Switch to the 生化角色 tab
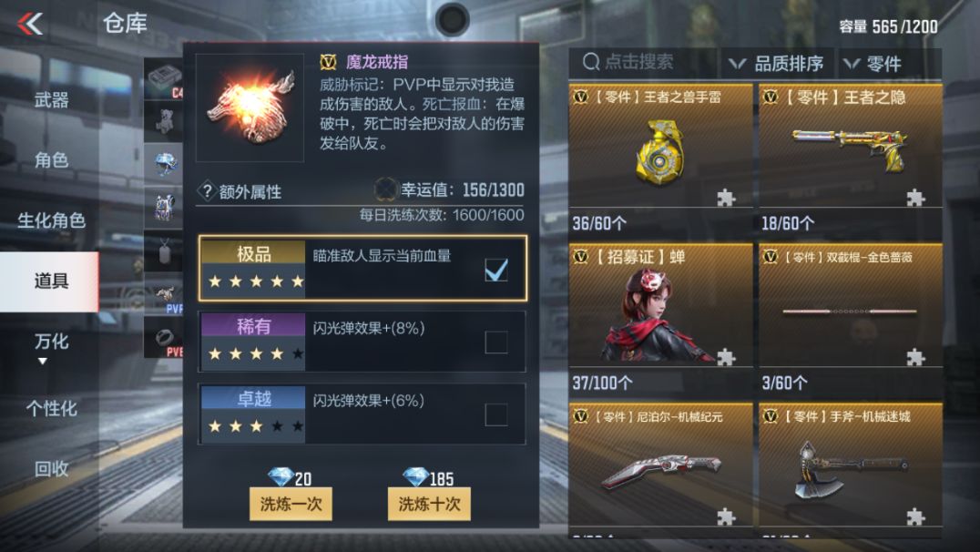Viewport: 980px width, 552px height. pos(51,220)
